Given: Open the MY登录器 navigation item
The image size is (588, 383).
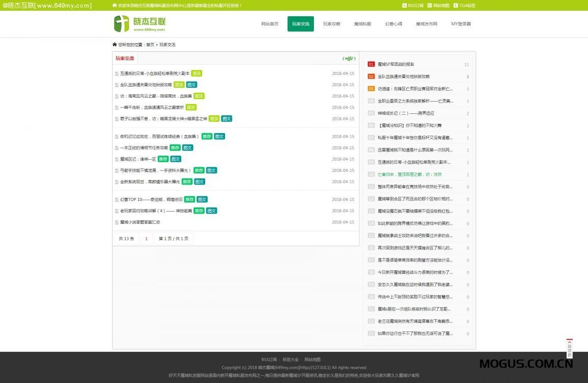Looking at the screenshot, I should tap(461, 23).
